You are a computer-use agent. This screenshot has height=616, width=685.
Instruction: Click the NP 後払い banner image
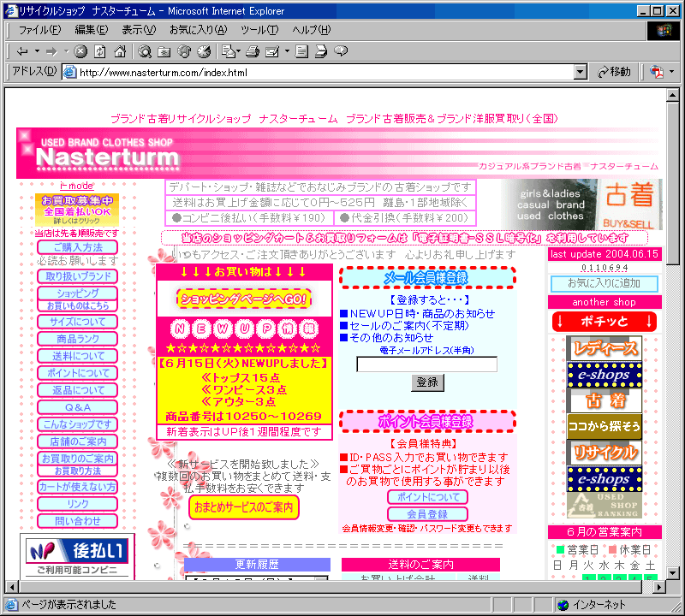point(77,551)
